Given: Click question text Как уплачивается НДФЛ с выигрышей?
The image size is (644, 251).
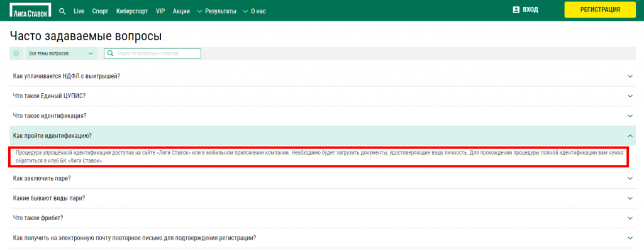Looking at the screenshot, I should [x=67, y=76].
